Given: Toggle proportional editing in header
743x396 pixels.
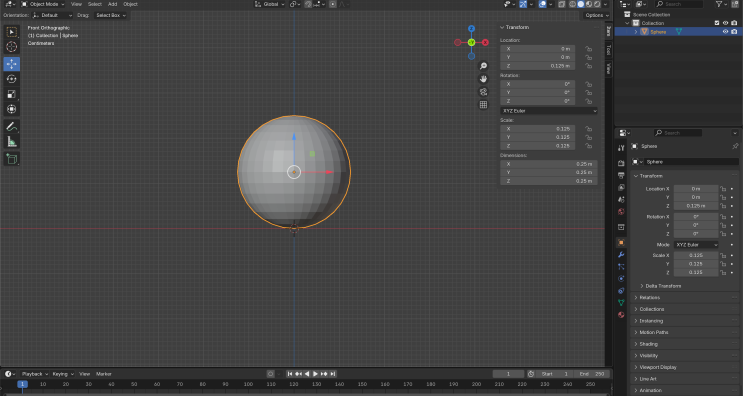Looking at the screenshot, I should coord(333,4).
